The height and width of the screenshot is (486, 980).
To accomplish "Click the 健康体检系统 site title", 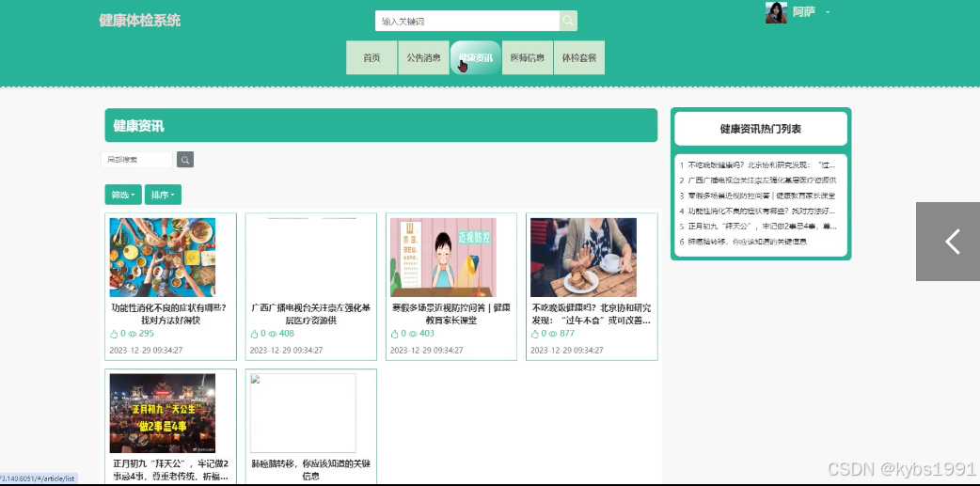I will [x=139, y=20].
